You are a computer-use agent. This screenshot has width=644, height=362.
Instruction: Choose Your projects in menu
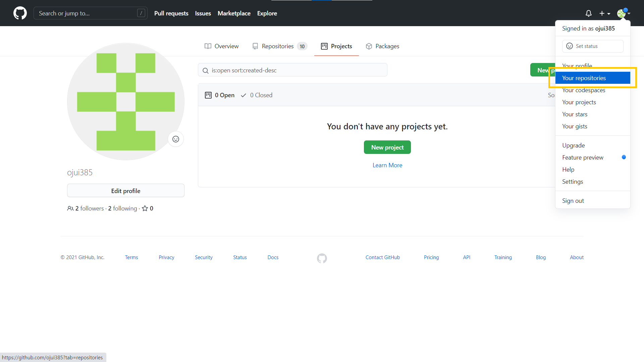click(x=593, y=102)
